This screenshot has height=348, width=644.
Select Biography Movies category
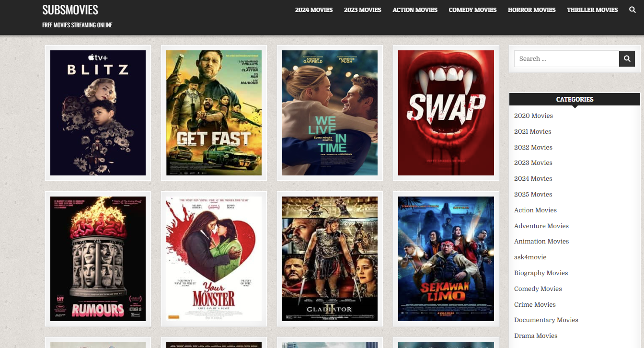541,273
